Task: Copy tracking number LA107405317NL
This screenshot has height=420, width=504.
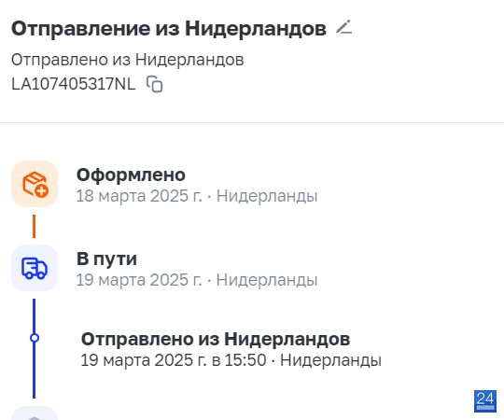Action: (x=155, y=84)
